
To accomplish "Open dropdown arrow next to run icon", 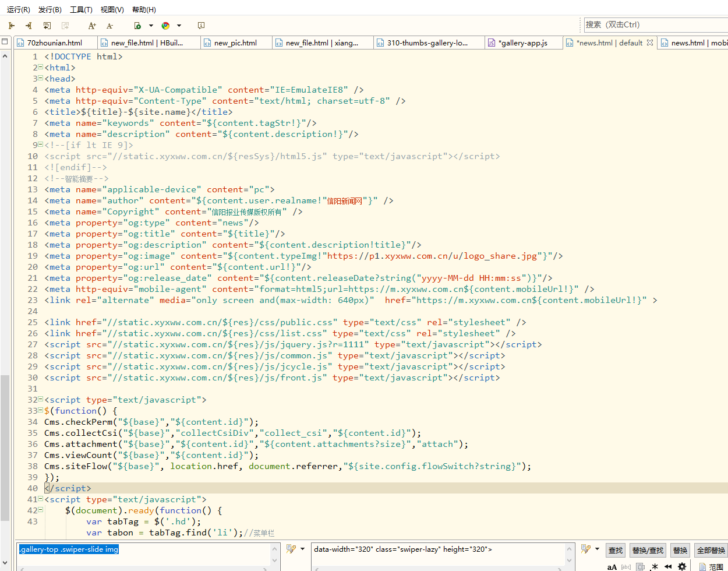I will pos(151,26).
